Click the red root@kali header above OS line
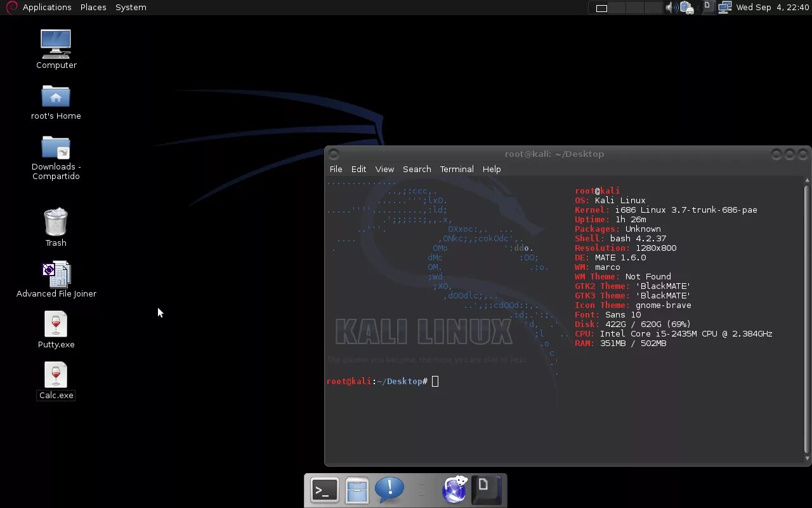Image resolution: width=812 pixels, height=508 pixels. click(x=598, y=190)
